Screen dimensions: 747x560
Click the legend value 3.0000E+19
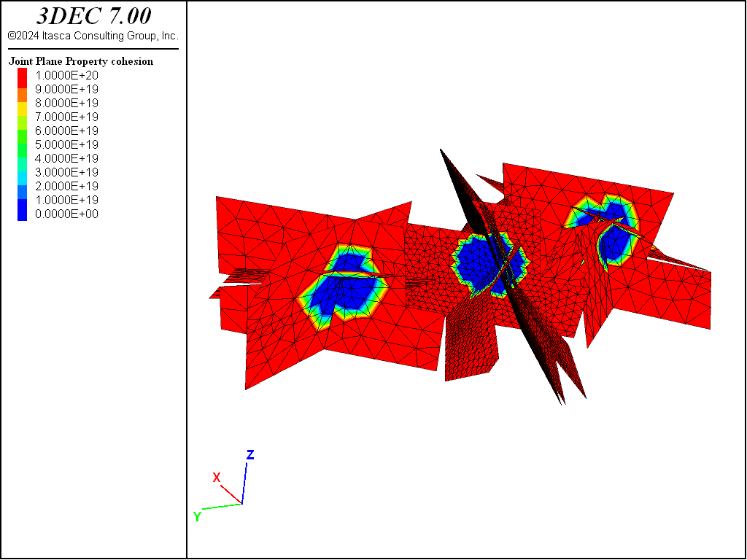[x=66, y=172]
